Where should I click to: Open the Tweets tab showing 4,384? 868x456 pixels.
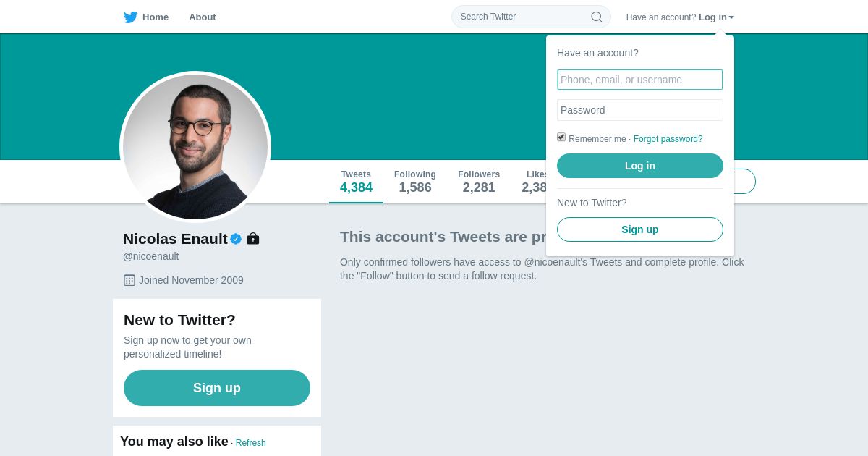click(x=356, y=182)
